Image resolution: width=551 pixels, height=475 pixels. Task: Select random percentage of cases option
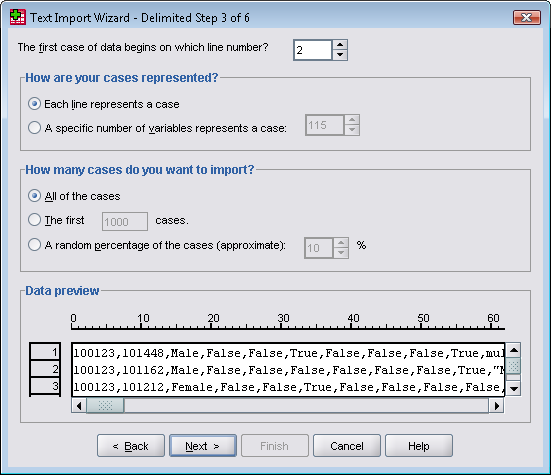point(34,245)
